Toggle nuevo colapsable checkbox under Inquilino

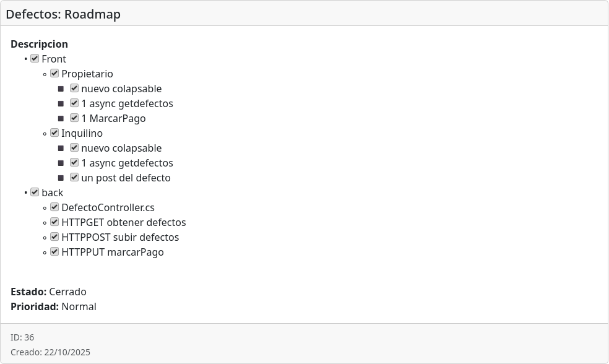(74, 148)
